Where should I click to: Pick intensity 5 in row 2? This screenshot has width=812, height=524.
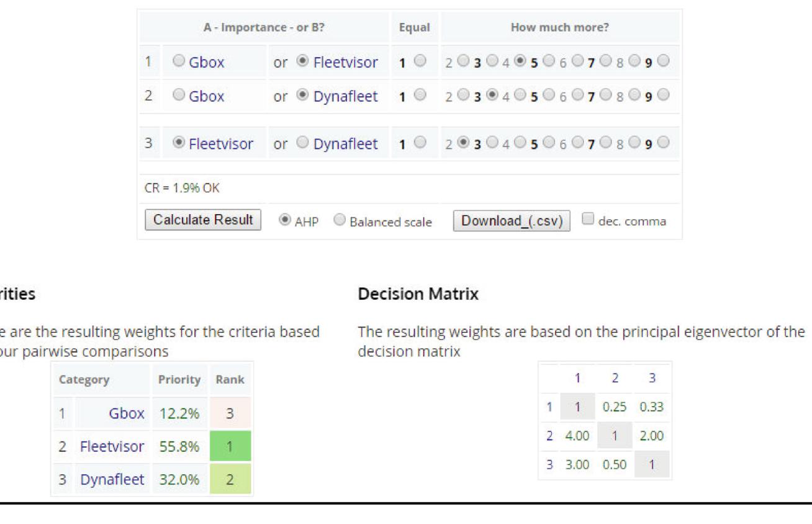(x=549, y=96)
